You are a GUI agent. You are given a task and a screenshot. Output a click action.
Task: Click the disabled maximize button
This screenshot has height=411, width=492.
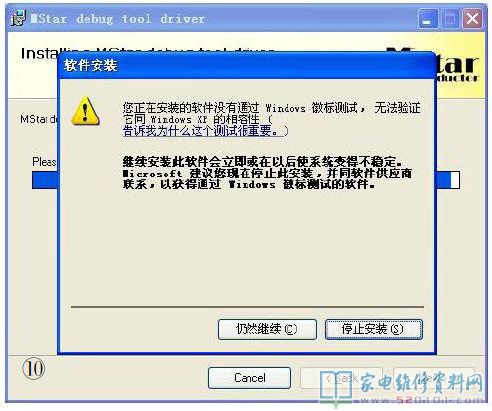click(x=450, y=18)
